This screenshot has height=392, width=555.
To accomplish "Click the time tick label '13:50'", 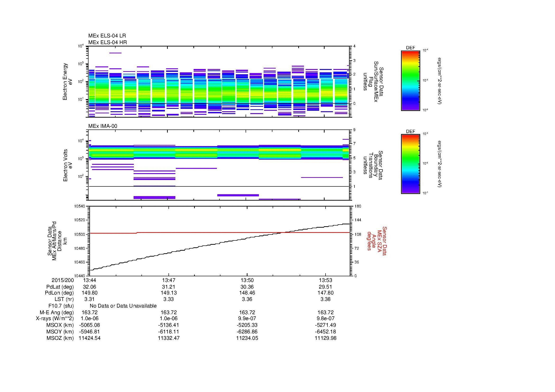I will coord(247,280).
